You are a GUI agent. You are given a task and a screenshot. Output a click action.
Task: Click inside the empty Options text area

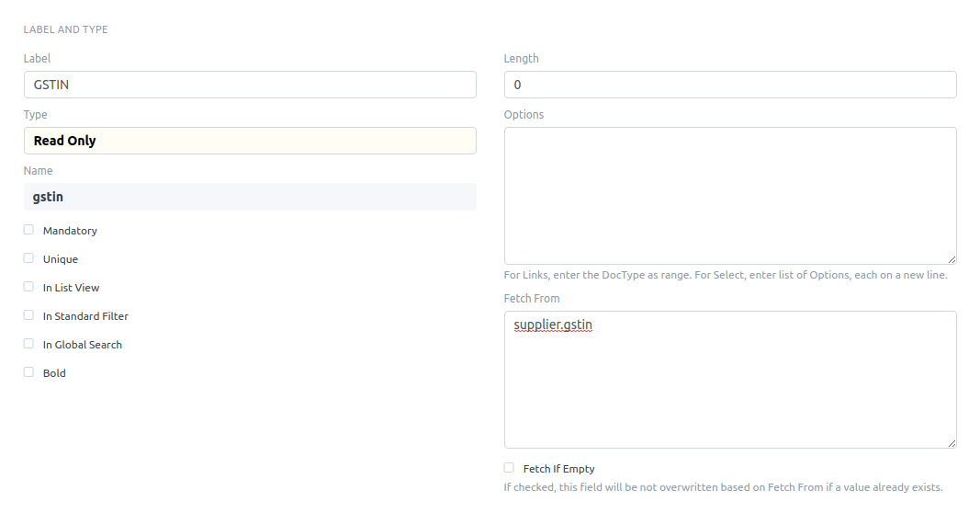[x=730, y=195]
